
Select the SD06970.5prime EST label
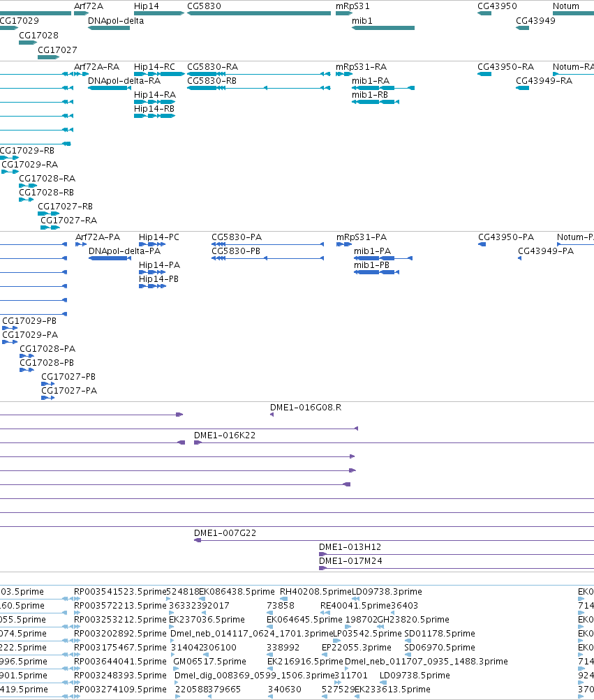(x=440, y=648)
